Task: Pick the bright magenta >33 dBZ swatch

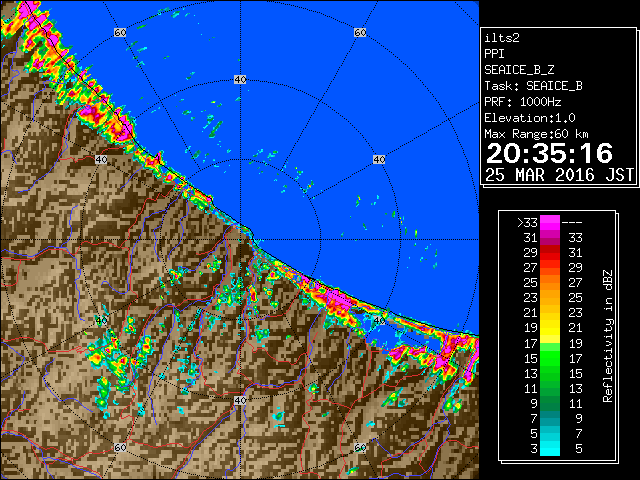Action: coord(550,223)
